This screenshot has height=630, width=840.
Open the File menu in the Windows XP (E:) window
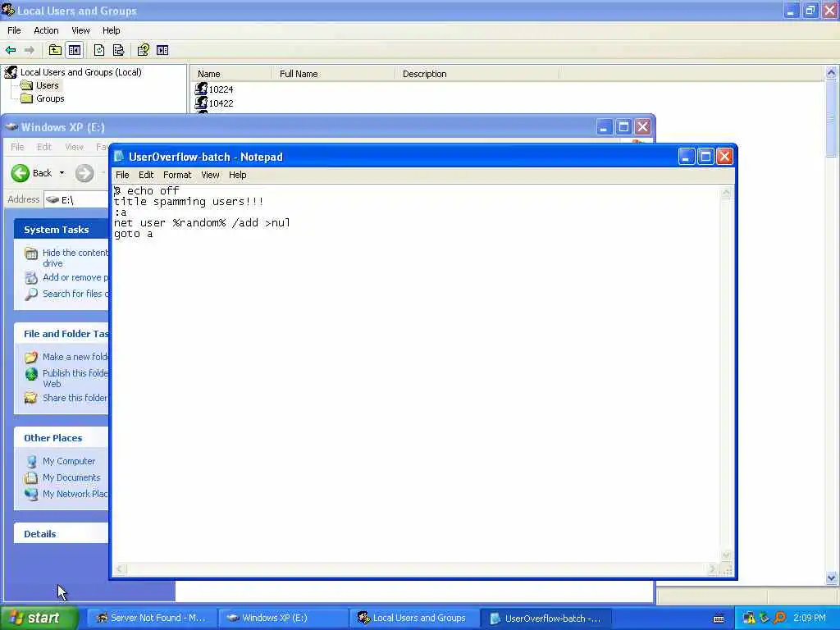(x=18, y=147)
